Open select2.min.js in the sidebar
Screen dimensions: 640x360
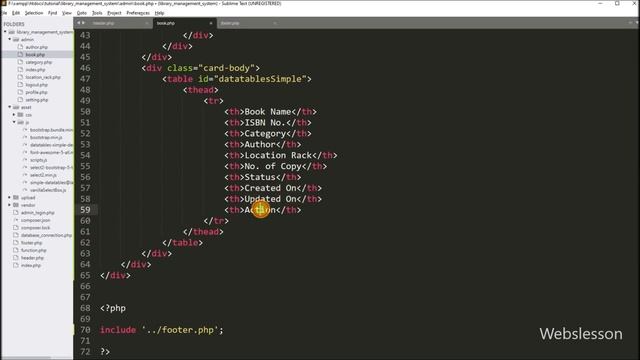point(43,175)
